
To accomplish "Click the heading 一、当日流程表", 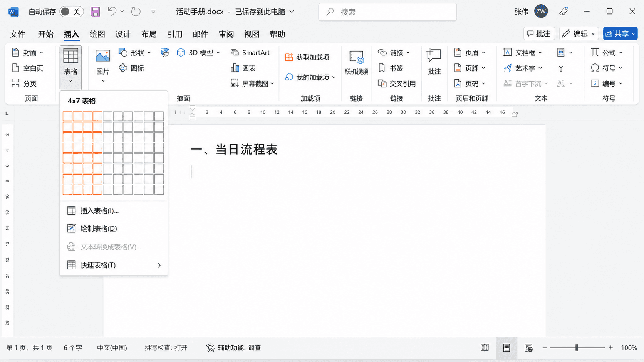I will (x=234, y=150).
